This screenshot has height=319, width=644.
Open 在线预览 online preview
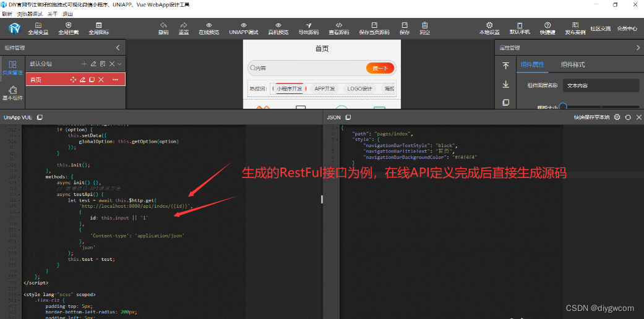[209, 28]
